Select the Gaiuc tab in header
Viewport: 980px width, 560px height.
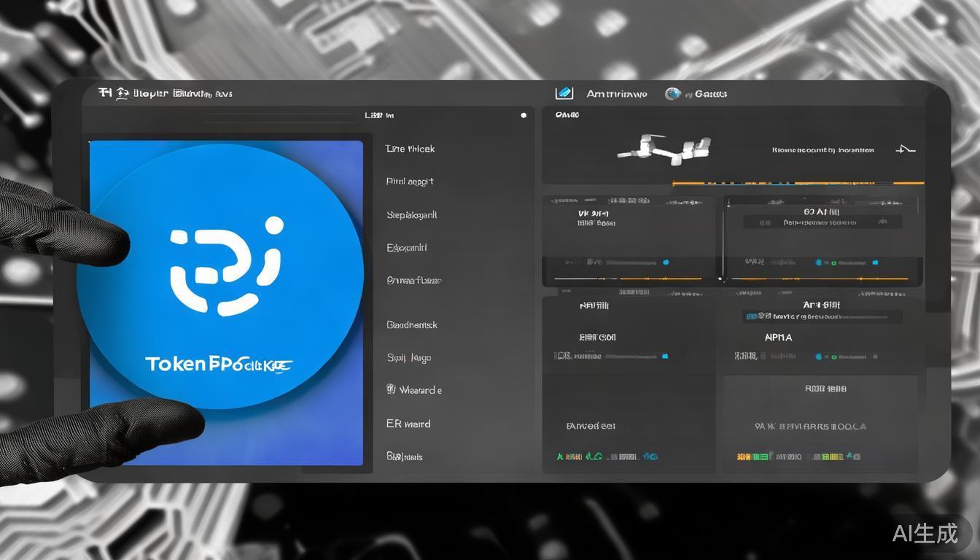click(x=710, y=93)
